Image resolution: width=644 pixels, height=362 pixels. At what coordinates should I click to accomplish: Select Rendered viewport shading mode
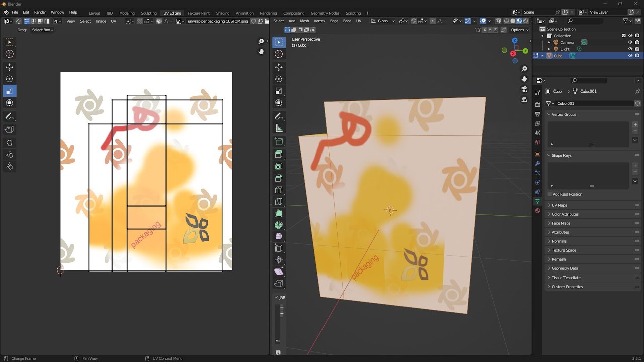[526, 21]
